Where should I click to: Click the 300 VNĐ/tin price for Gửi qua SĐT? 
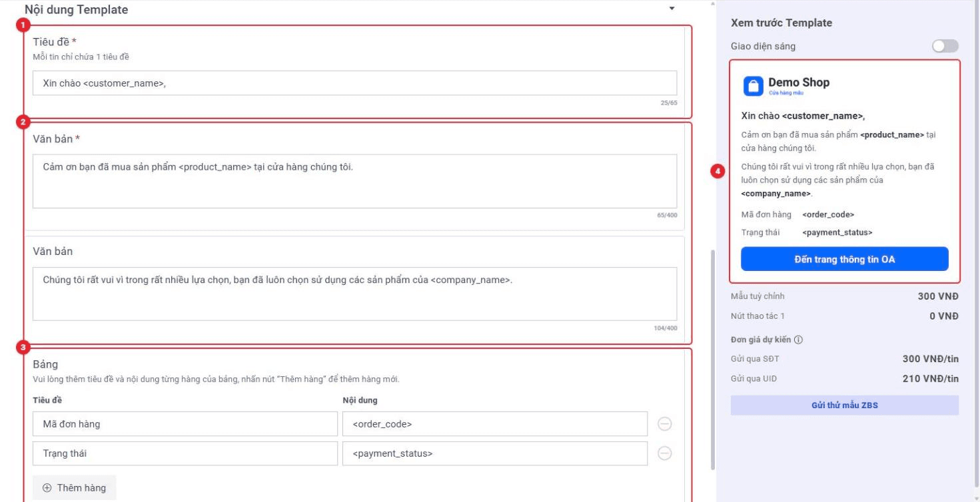[x=930, y=359]
